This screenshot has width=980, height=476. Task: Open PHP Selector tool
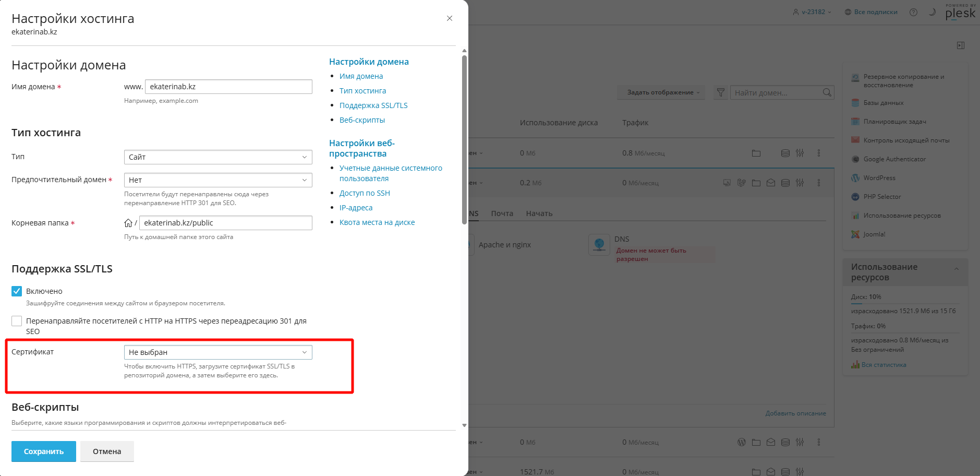tap(882, 197)
